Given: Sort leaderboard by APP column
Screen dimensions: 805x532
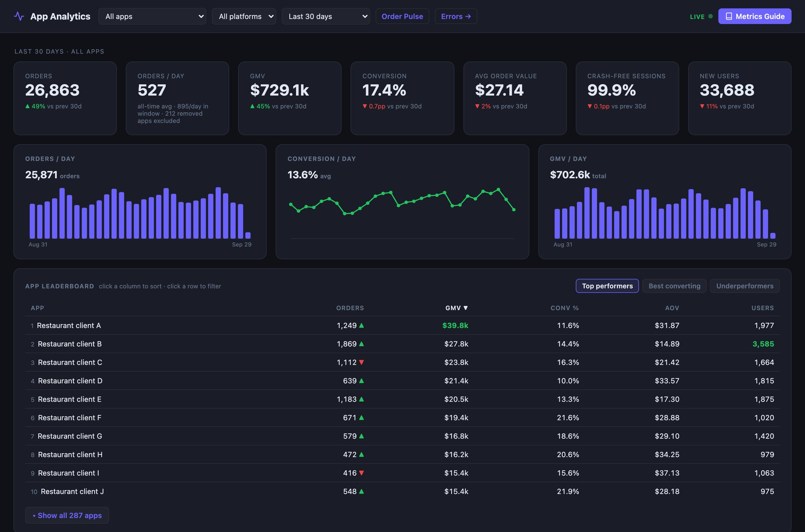Looking at the screenshot, I should [37, 308].
